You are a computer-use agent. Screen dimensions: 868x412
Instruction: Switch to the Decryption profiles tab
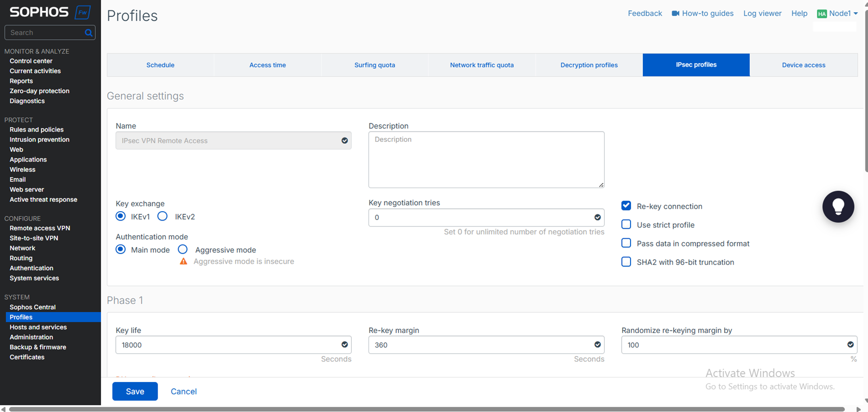point(589,65)
